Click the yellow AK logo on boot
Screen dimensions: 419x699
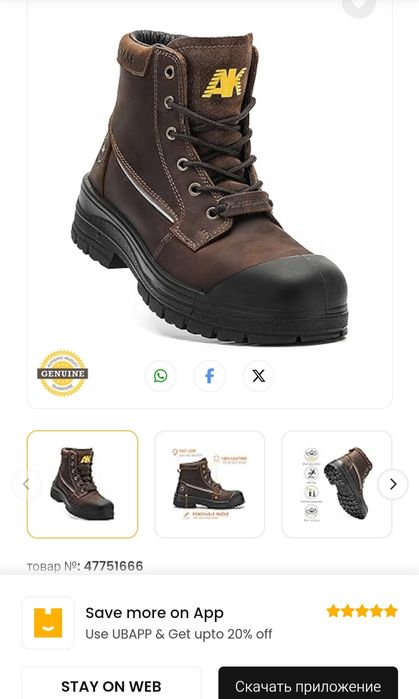224,83
